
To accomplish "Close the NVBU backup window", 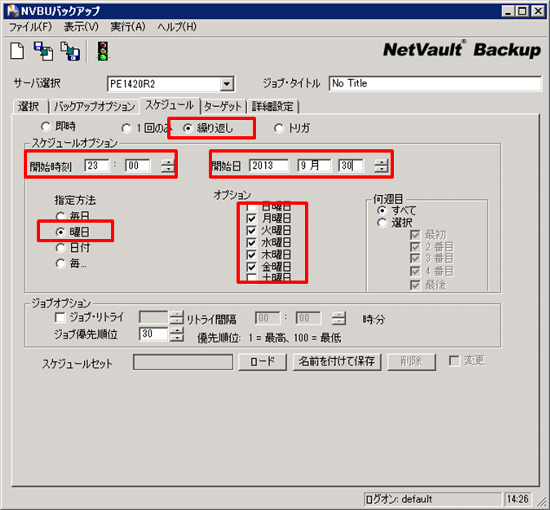I will click(x=538, y=11).
